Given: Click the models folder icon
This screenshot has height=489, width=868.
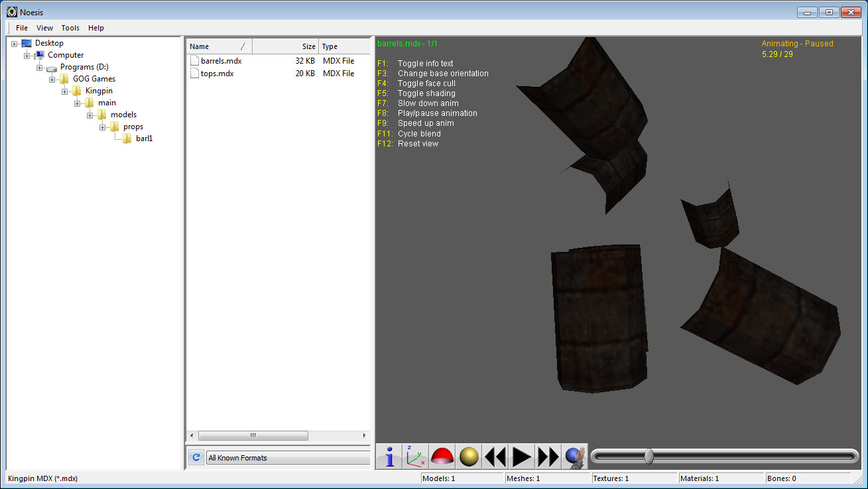Looking at the screenshot, I should click(102, 115).
